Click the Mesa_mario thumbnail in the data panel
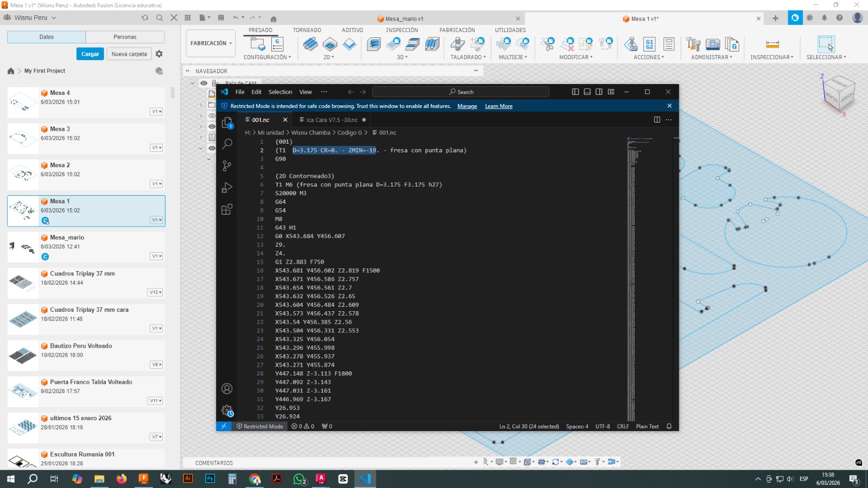868x488 pixels. 23,247
